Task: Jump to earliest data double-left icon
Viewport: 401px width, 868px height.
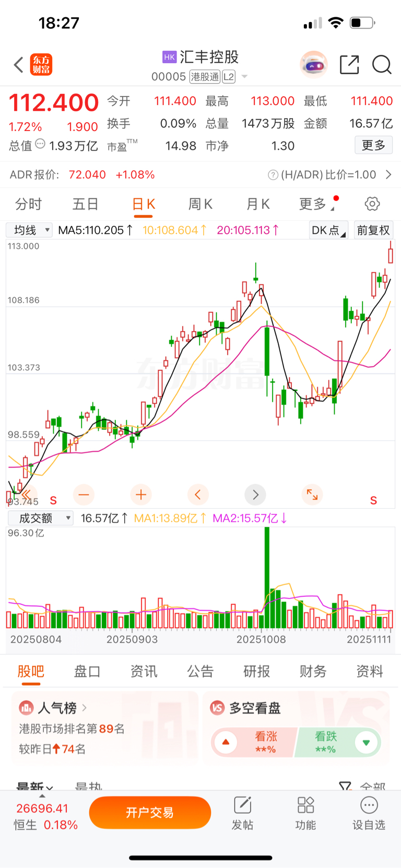Action: (25, 494)
